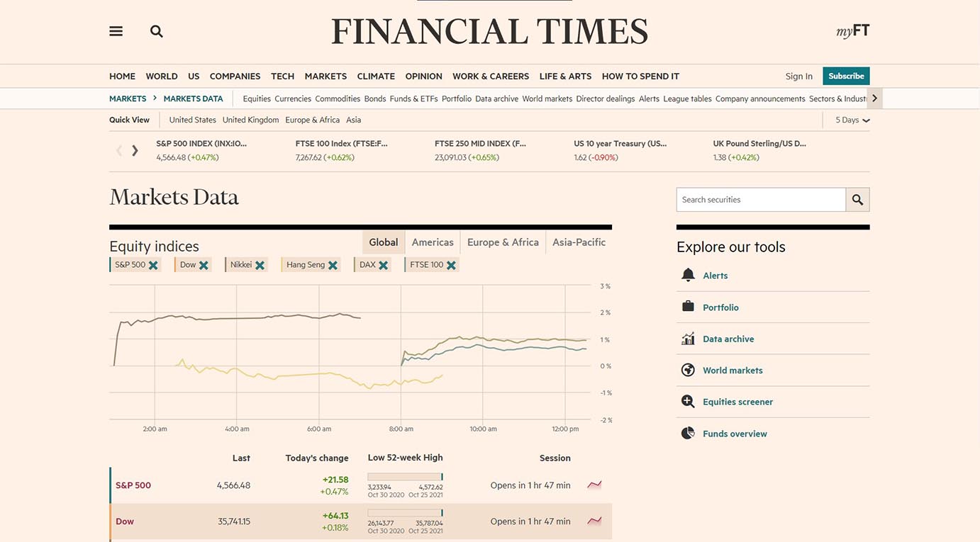This screenshot has width=980, height=542.
Task: Remove DAX from the chart
Action: pyautogui.click(x=383, y=265)
